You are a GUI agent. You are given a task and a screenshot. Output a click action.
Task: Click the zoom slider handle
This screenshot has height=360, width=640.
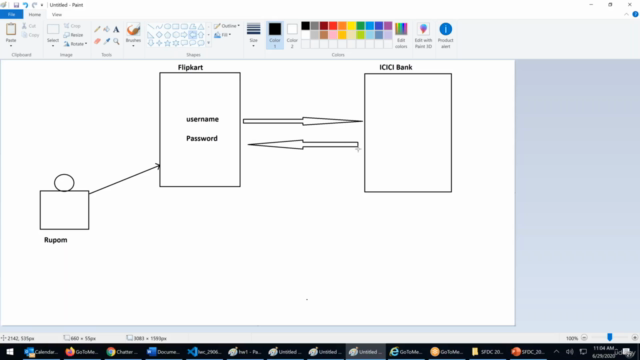pos(609,338)
